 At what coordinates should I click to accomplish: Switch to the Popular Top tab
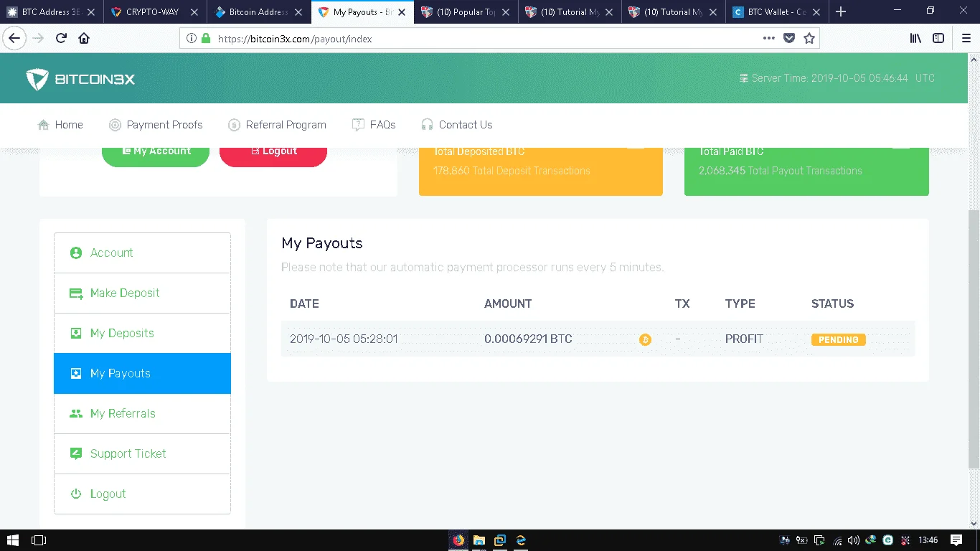pyautogui.click(x=466, y=12)
